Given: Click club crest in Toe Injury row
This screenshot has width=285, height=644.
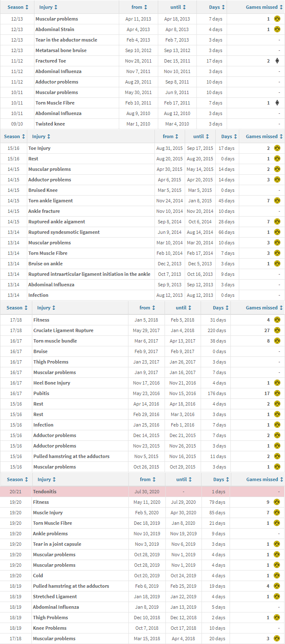Looking at the screenshot, I should point(277,148).
